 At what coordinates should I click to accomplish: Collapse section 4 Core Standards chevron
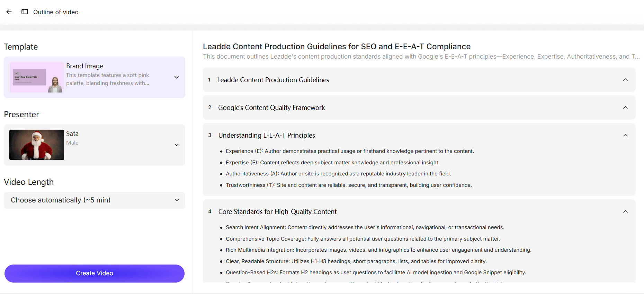pyautogui.click(x=625, y=211)
